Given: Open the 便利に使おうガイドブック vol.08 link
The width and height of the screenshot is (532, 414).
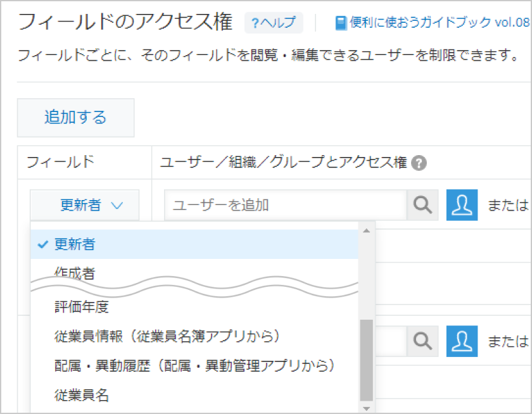Looking at the screenshot, I should click(432, 23).
